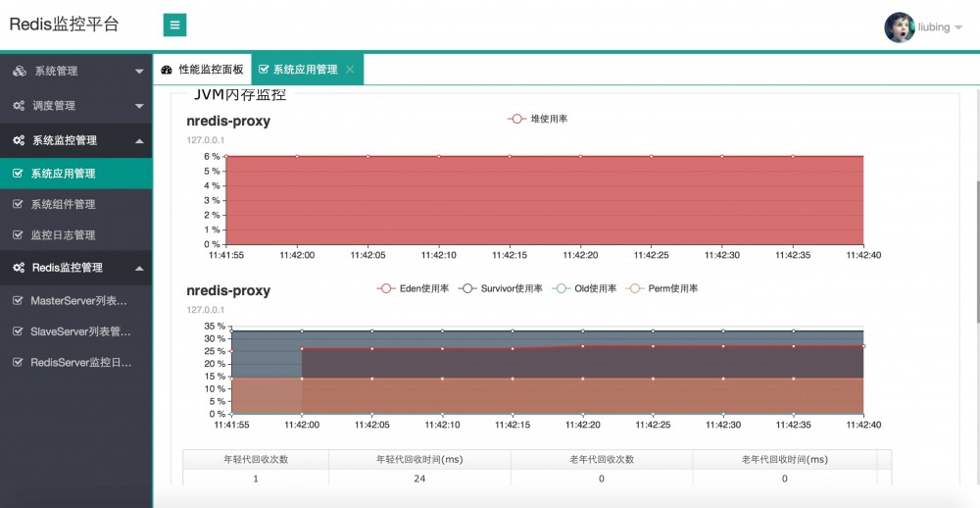Click the 年轻代回收时间(ms) column header
Screen dimensions: 980x508
coord(419,459)
